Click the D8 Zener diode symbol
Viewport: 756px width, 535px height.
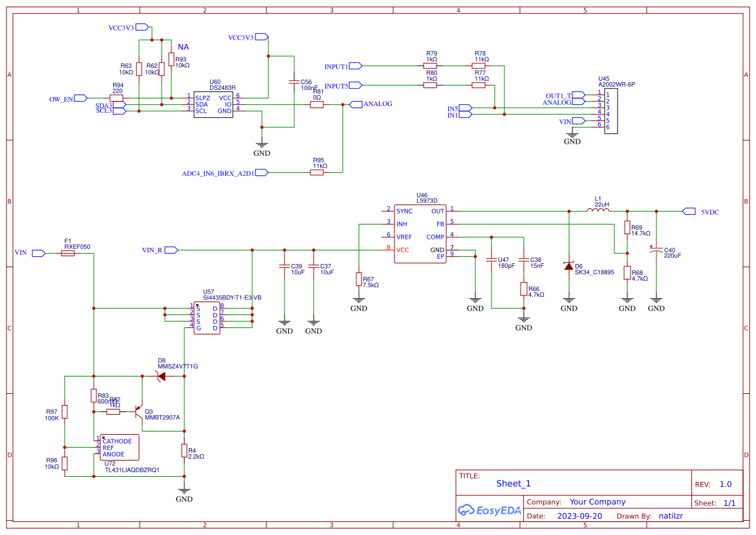[160, 376]
